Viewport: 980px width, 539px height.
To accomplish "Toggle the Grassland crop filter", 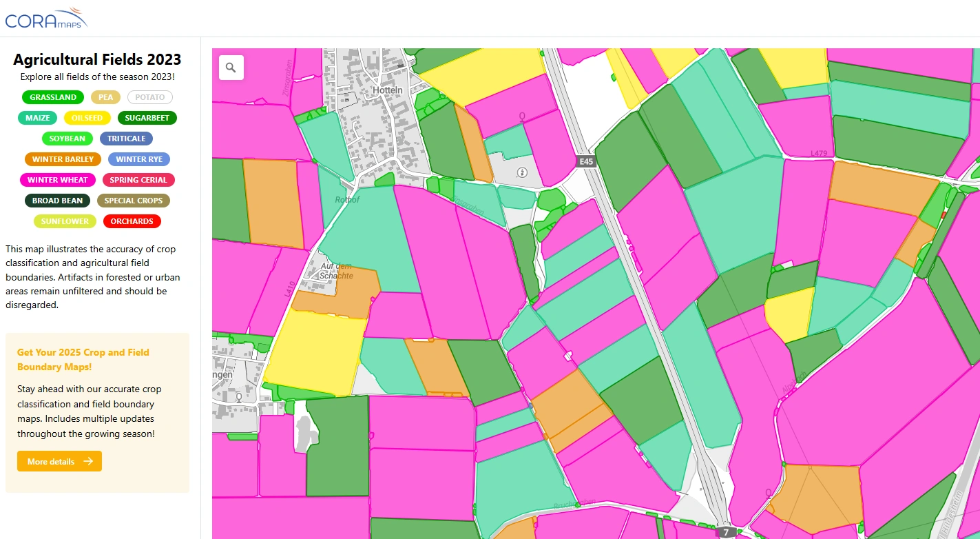I will (x=53, y=97).
